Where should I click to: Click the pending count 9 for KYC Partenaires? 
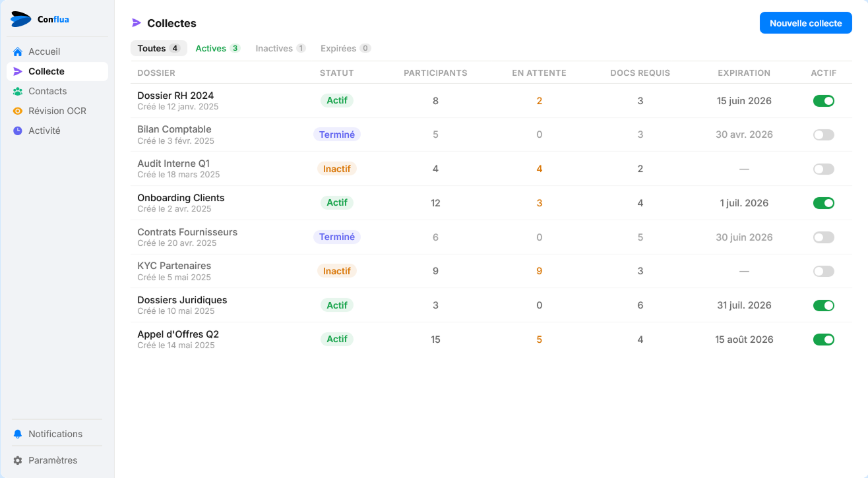tap(539, 271)
